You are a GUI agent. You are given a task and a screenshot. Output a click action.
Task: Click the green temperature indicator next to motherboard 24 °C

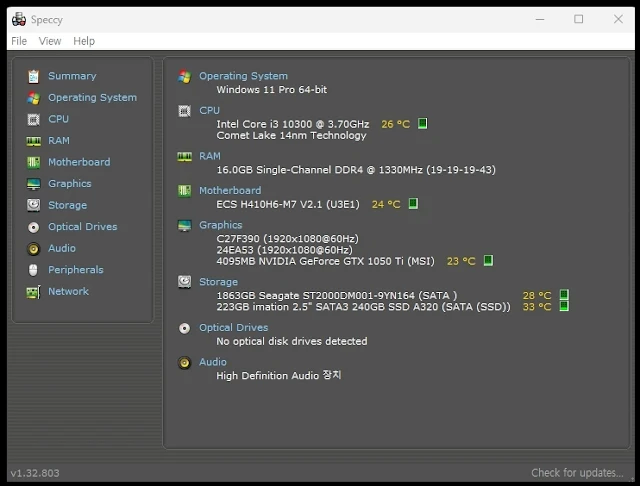point(413,203)
